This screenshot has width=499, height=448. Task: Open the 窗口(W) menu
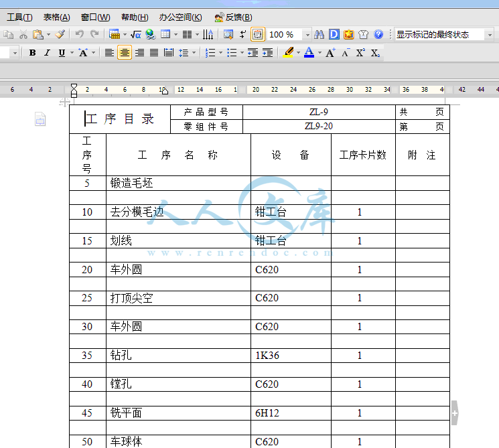pyautogui.click(x=96, y=17)
